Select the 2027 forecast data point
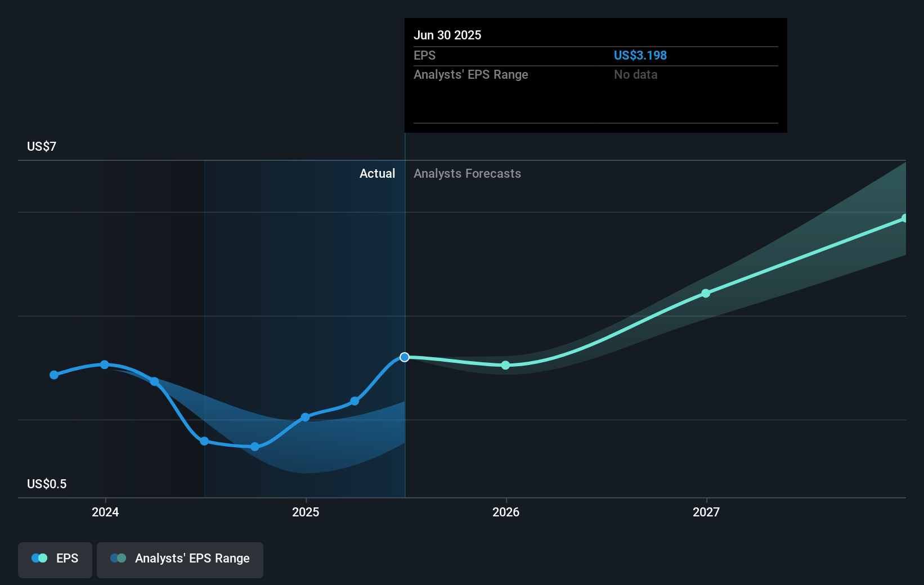Image resolution: width=924 pixels, height=585 pixels. click(x=706, y=292)
